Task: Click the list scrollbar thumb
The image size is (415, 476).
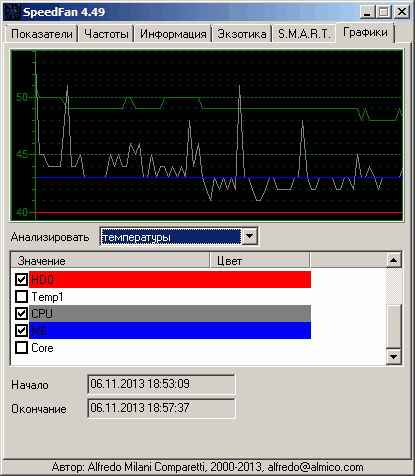Action: click(394, 326)
